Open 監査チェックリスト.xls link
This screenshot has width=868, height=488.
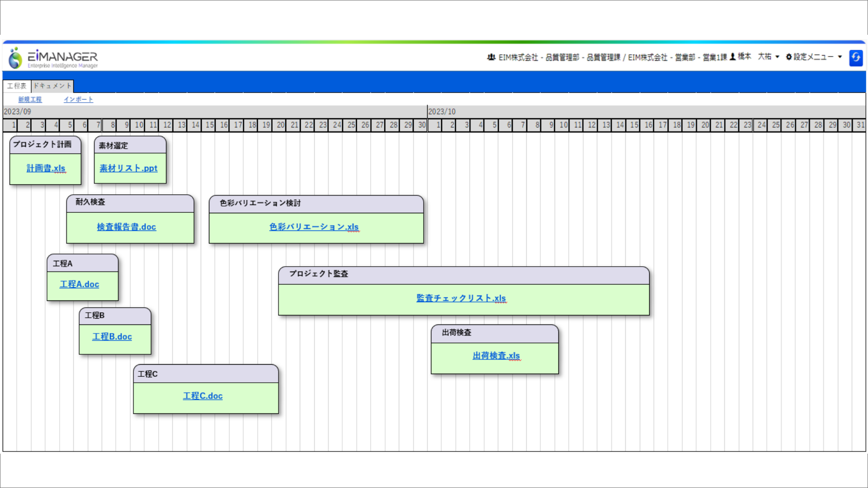click(461, 298)
